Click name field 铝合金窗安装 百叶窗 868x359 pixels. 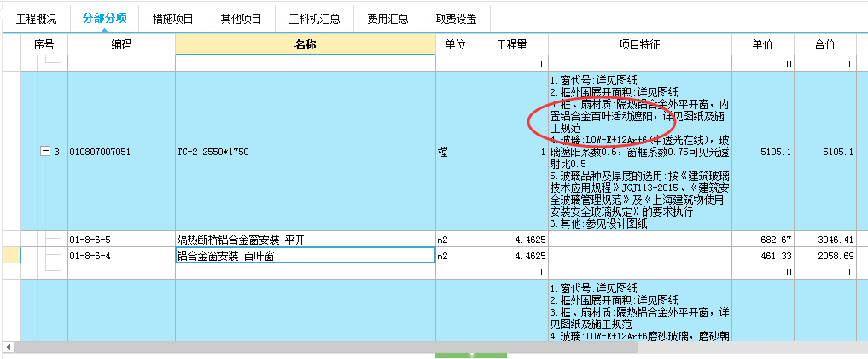point(305,256)
